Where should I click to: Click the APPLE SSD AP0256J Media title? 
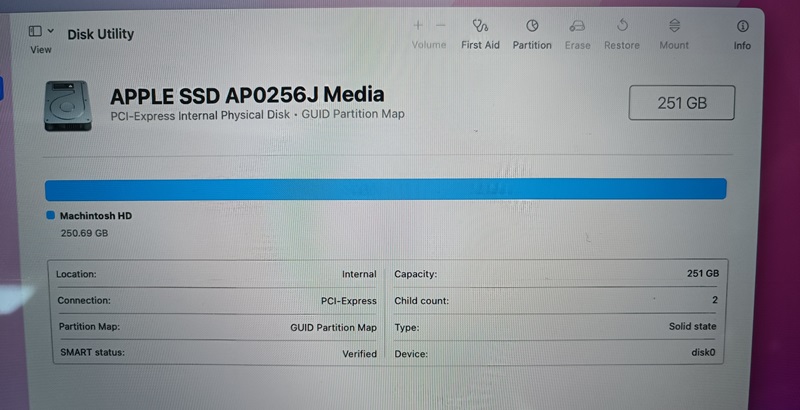(247, 95)
